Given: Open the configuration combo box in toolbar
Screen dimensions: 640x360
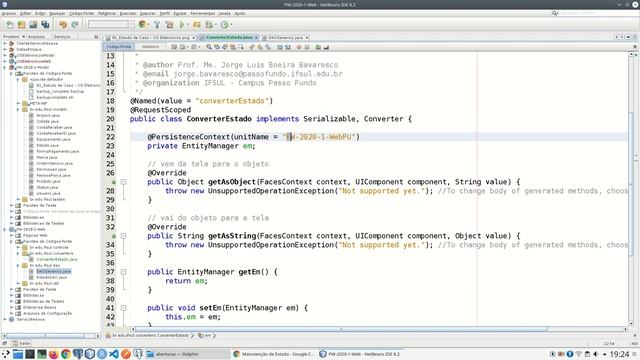Looking at the screenshot, I should pyautogui.click(x=110, y=24).
